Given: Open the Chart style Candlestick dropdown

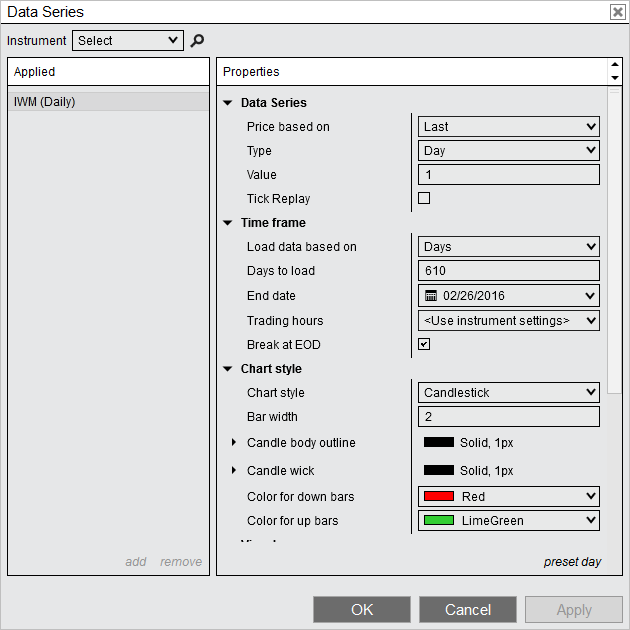Looking at the screenshot, I should [x=509, y=393].
